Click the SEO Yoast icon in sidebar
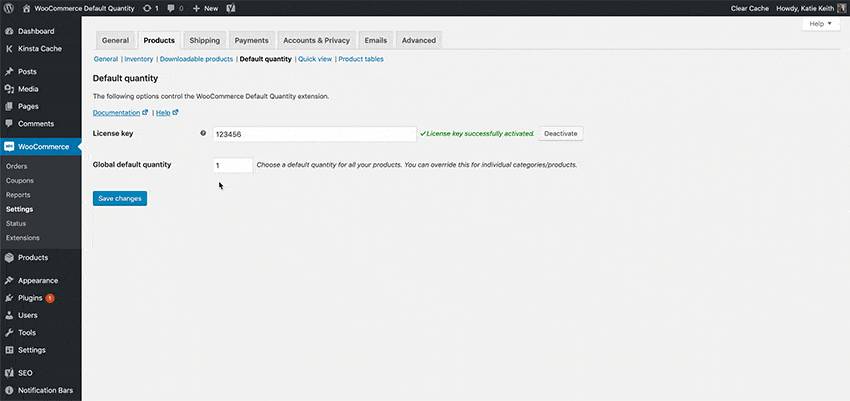 click(9, 373)
